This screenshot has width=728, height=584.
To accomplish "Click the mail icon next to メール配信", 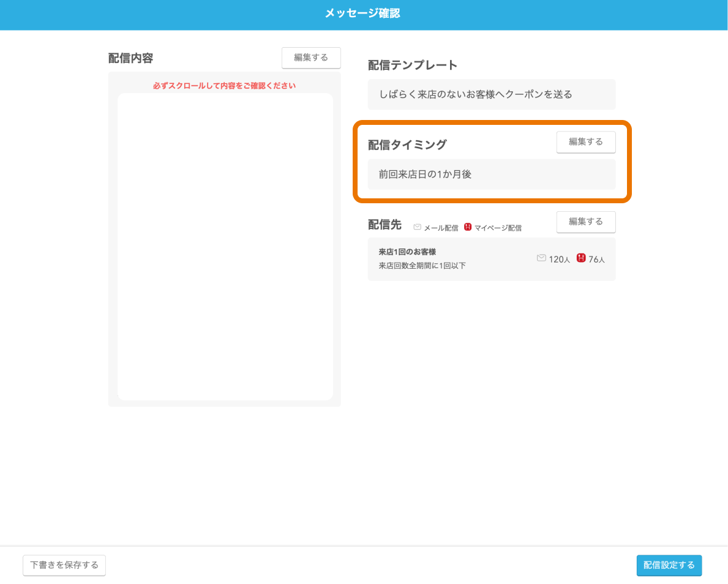I will [418, 227].
